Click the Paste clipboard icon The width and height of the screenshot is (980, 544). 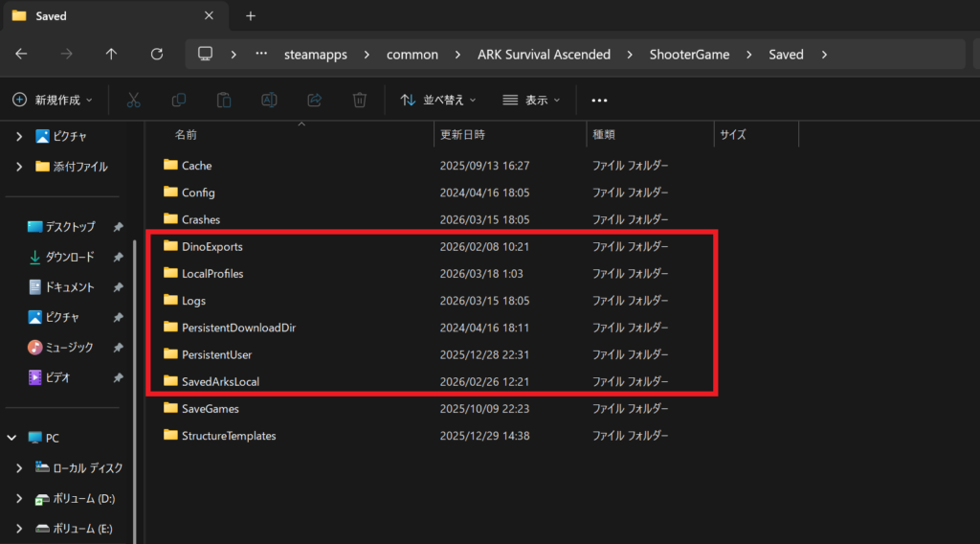pyautogui.click(x=224, y=100)
